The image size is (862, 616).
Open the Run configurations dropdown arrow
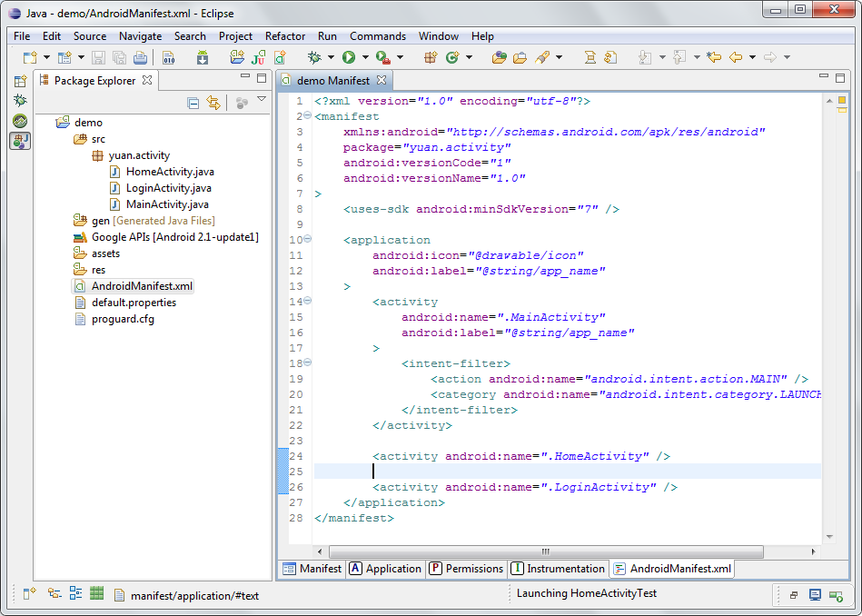(x=365, y=57)
